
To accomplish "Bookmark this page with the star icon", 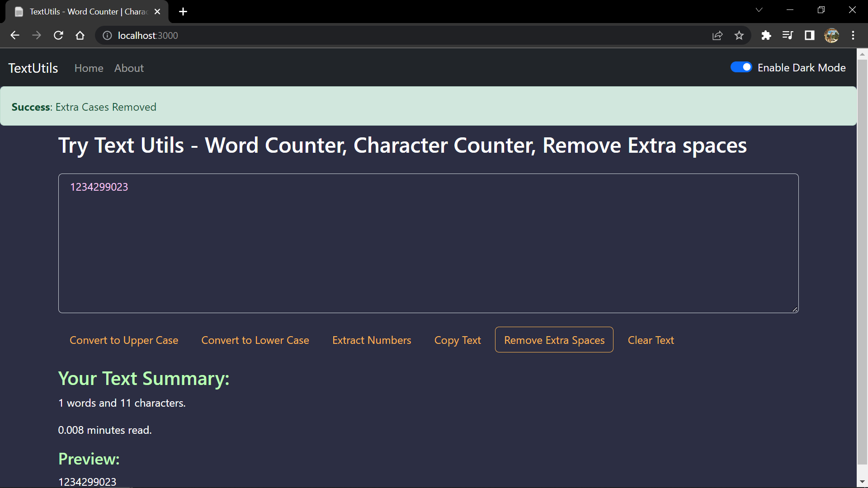I will tap(739, 35).
